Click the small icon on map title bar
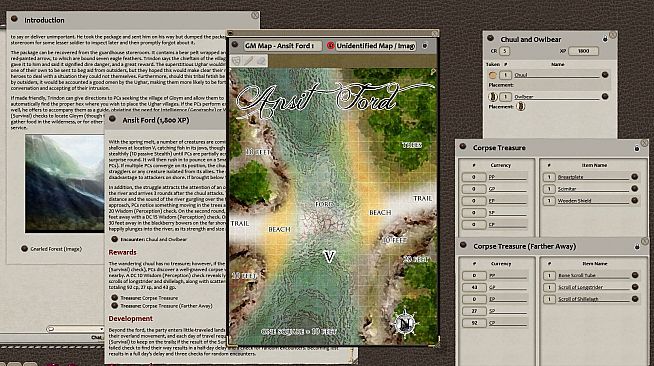This screenshot has width=654, height=366. (230, 33)
